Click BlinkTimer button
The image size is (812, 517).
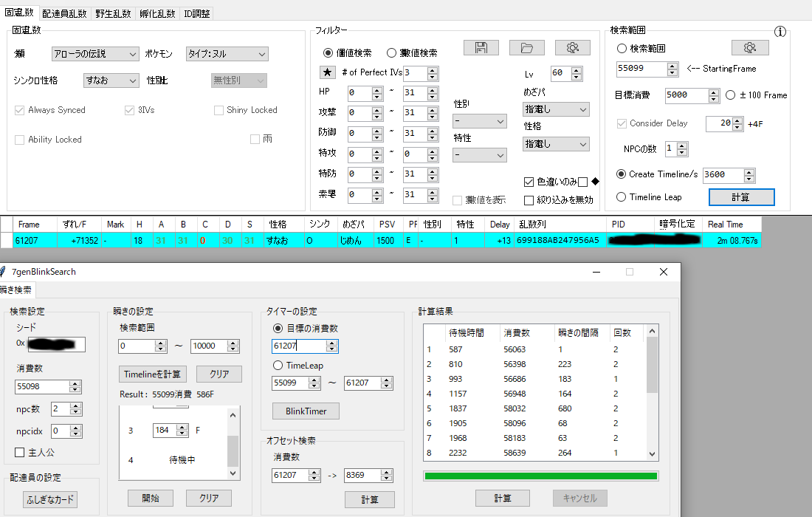(x=306, y=411)
